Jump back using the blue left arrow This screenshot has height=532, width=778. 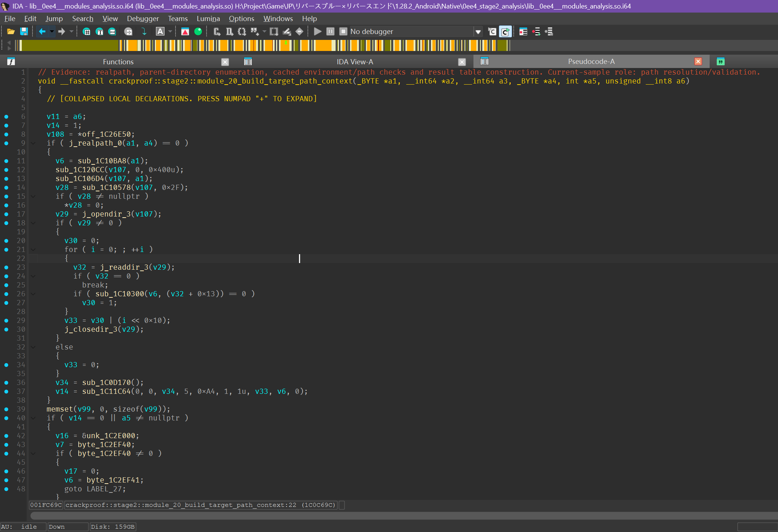point(42,32)
